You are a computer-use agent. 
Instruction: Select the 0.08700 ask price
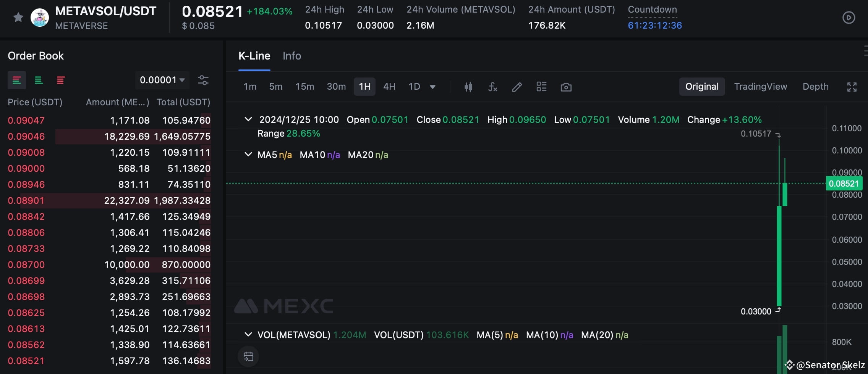point(26,264)
